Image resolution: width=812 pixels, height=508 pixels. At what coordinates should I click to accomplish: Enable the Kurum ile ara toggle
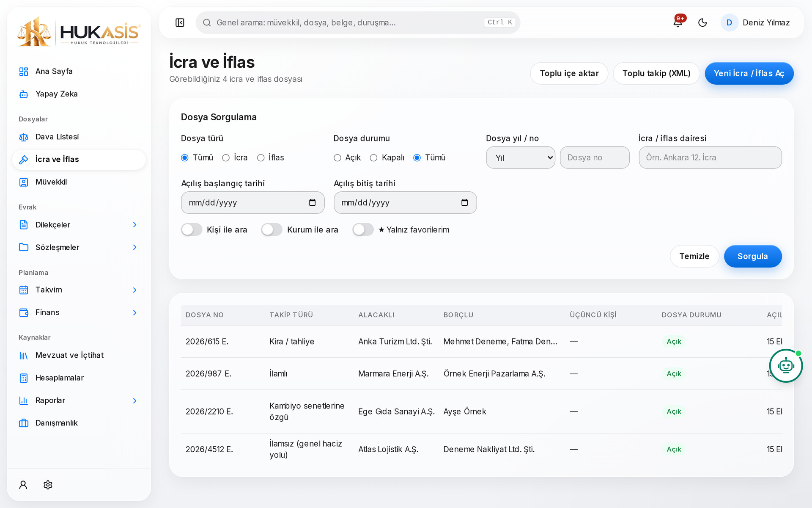(x=272, y=229)
